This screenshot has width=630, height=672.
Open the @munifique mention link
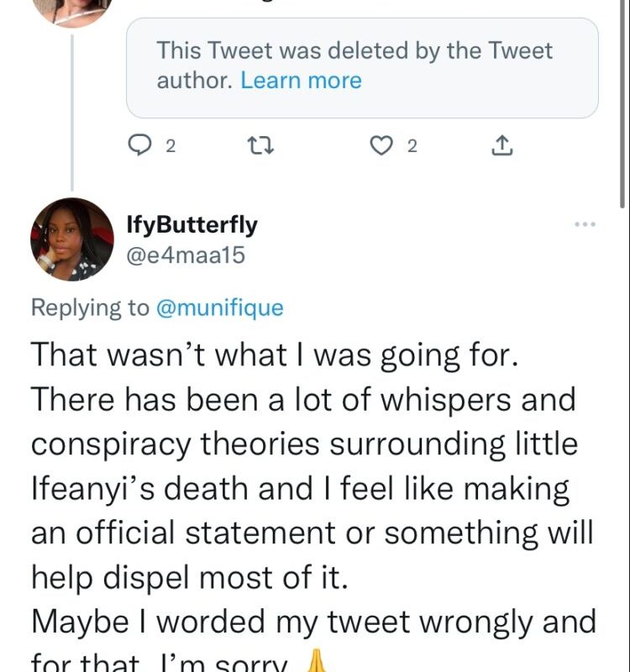click(218, 307)
